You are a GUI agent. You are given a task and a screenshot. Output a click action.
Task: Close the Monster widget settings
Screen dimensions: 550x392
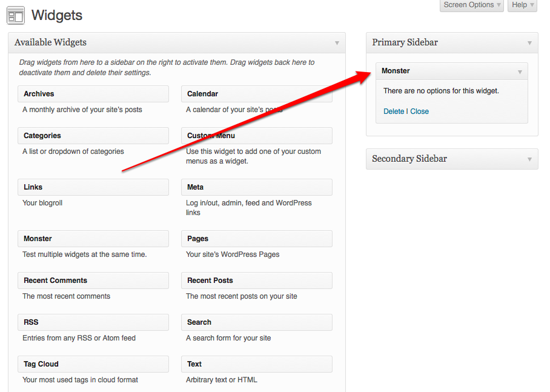(420, 111)
